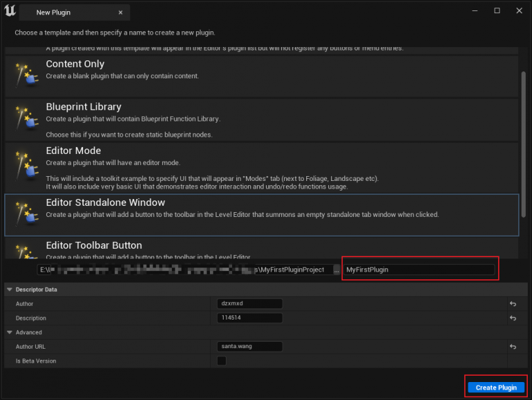Select the Editor Mode template icon
The height and width of the screenshot is (400, 532).
pos(25,164)
